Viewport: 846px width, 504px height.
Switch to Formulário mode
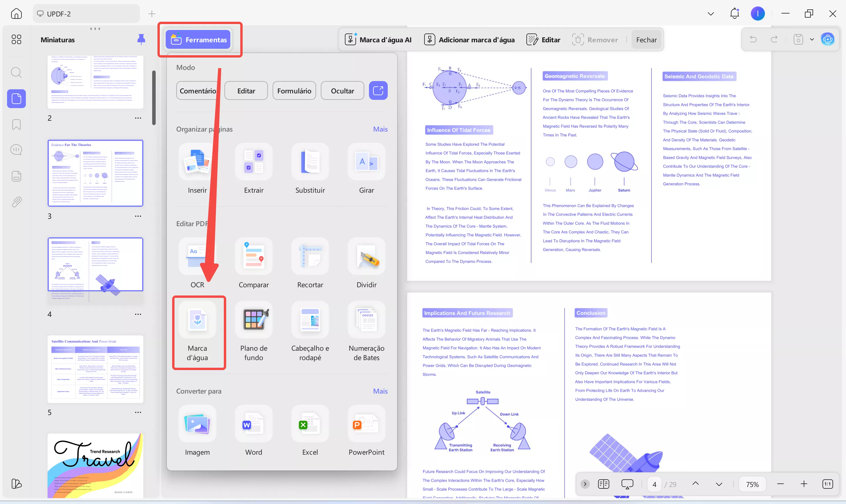click(x=294, y=91)
